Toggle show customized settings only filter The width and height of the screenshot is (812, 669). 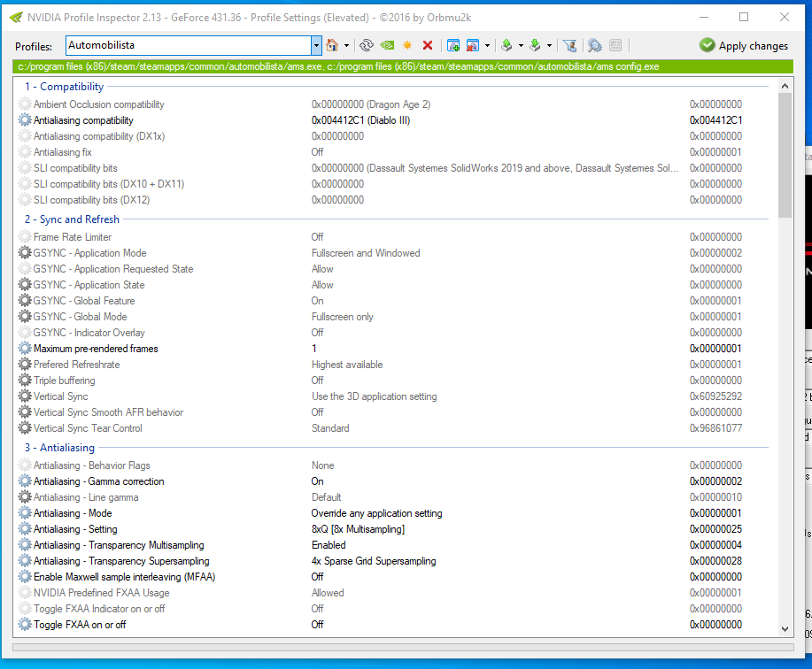click(570, 45)
